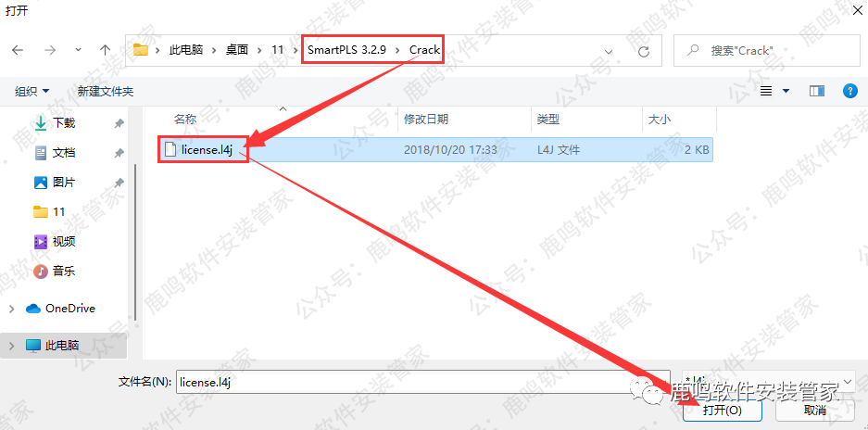The image size is (868, 430).
Task: Go back using the back arrow
Action: (x=18, y=50)
